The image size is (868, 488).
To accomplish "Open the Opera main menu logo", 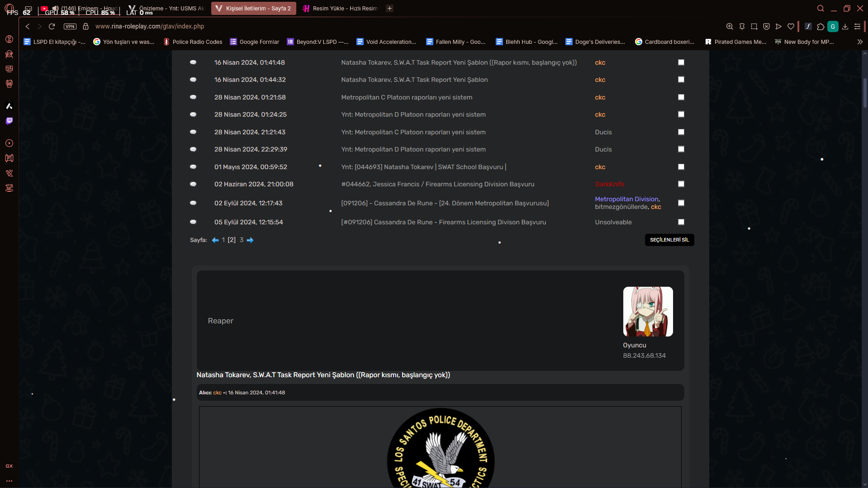I will click(x=9, y=8).
